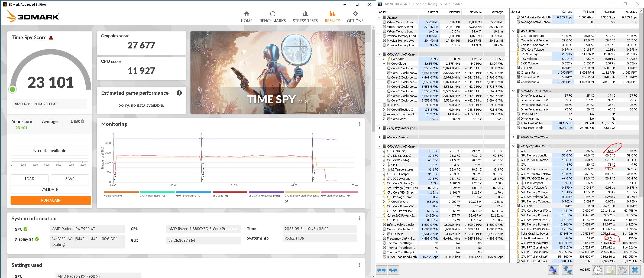The width and height of the screenshot is (644, 278).
Task: Select the Core 2 Clock sensor row
Action: click(x=441, y=77)
